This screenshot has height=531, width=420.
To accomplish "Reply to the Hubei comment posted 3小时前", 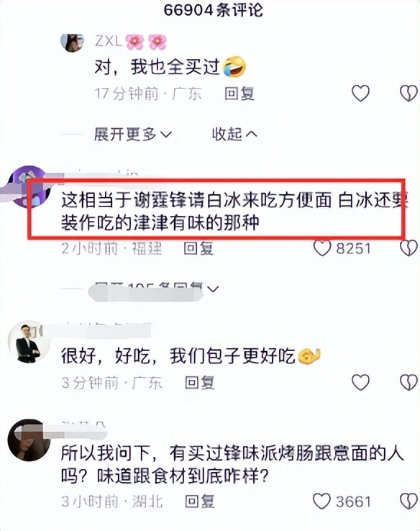I will click(200, 501).
